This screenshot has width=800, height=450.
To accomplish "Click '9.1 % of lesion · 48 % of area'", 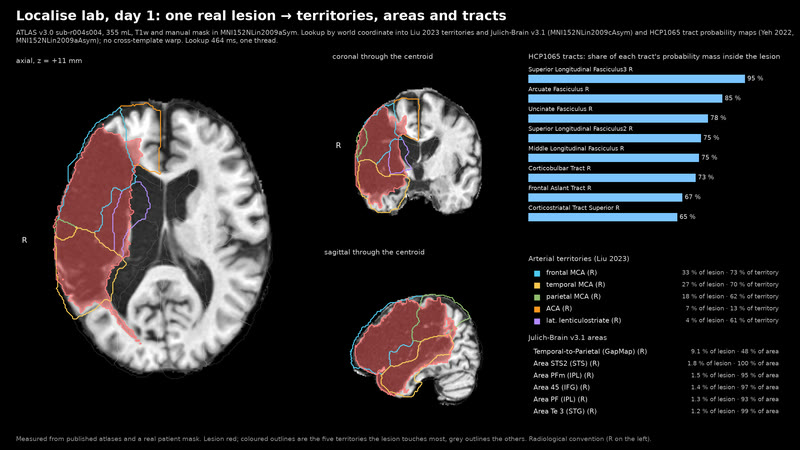I will point(735,352).
